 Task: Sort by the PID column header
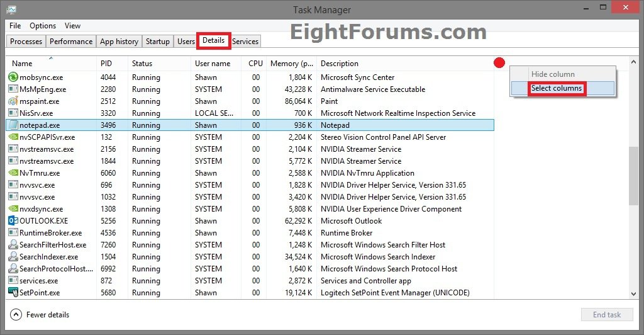(112, 64)
